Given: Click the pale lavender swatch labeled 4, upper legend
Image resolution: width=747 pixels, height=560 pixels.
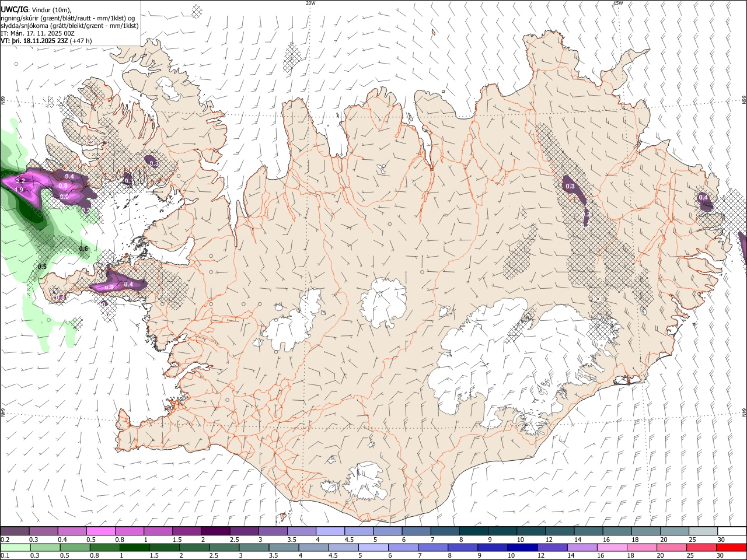Looking at the screenshot, I should (x=330, y=531).
